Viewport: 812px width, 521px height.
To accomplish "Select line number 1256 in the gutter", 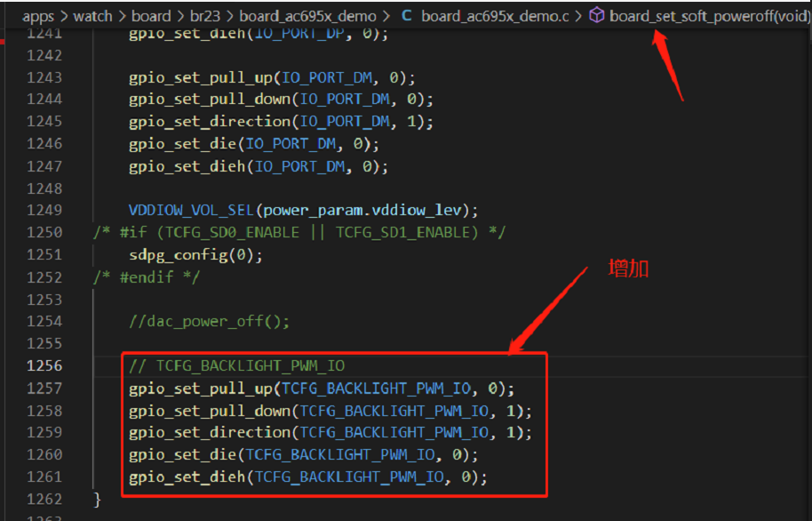I will tap(44, 366).
